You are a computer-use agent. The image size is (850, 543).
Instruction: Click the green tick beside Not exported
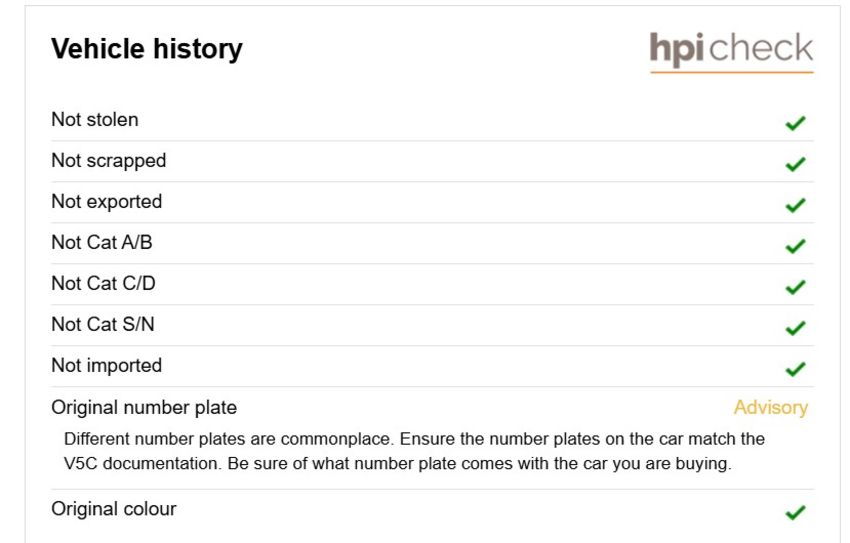[x=795, y=205]
